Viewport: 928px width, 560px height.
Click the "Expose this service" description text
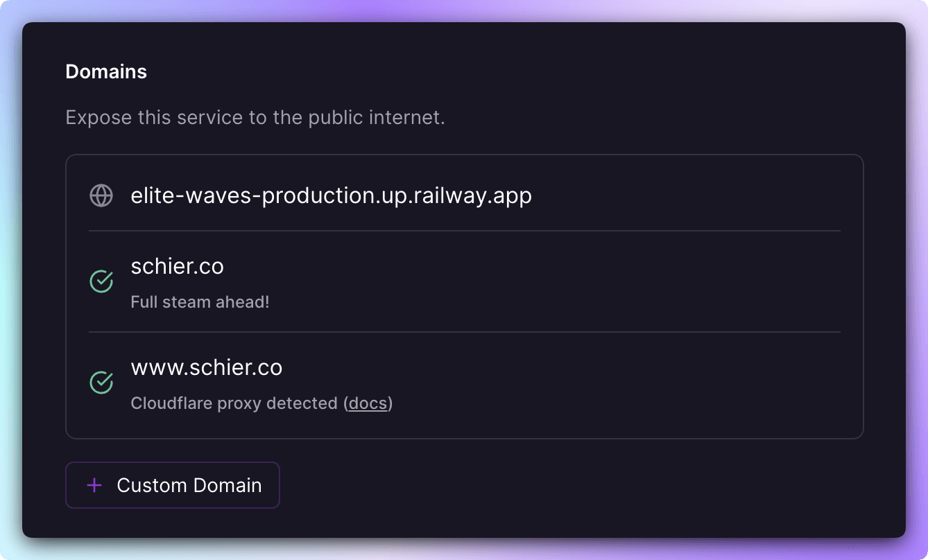(x=255, y=118)
